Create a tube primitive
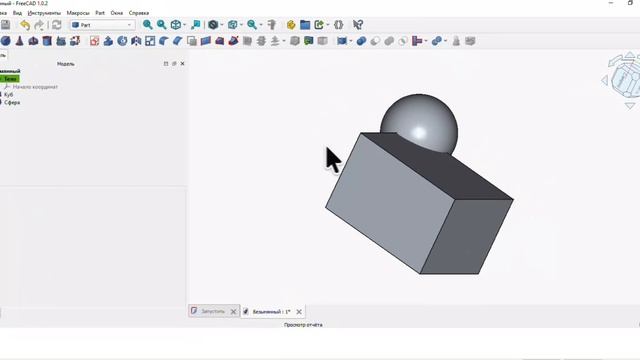Screen dimensions: 640x360 point(47,41)
